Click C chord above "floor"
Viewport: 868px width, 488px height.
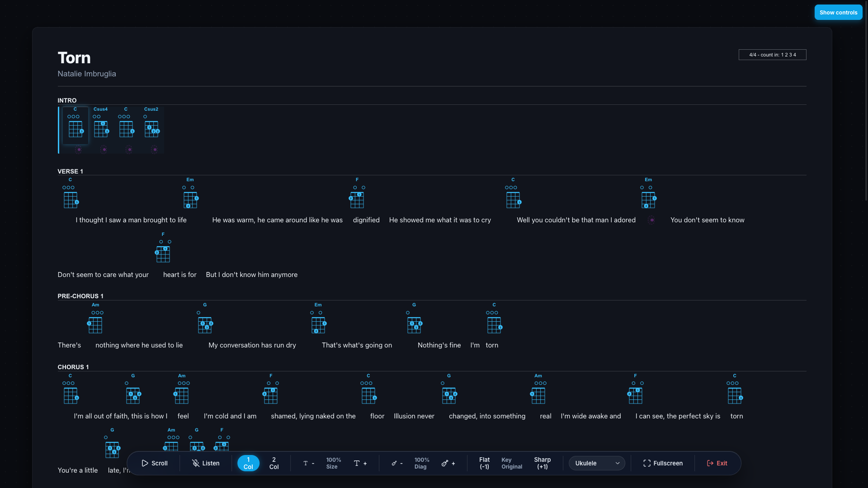[x=368, y=389]
